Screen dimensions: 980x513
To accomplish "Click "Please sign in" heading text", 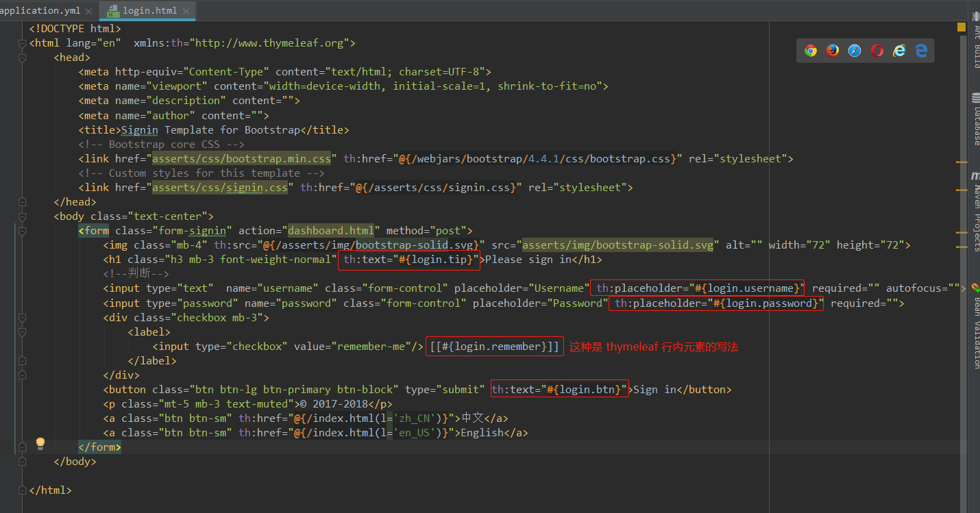I will pos(528,260).
